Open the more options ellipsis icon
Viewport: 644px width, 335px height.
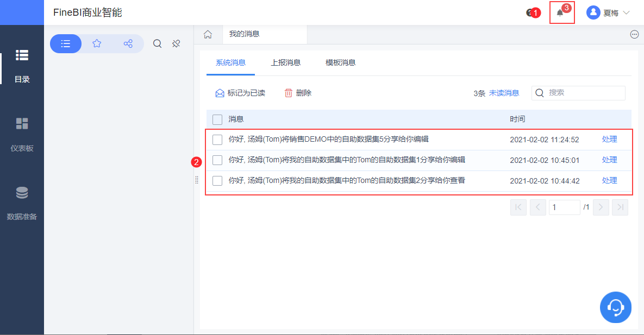pos(635,35)
